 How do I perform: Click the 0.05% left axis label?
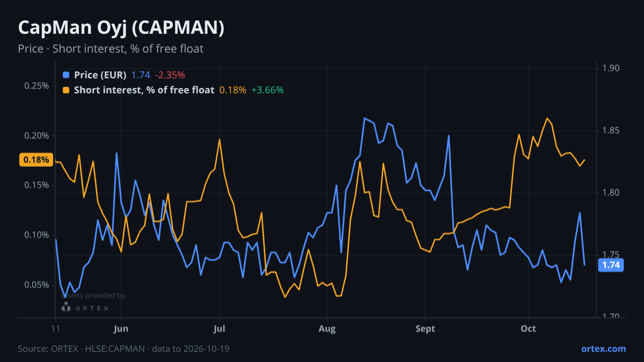(37, 284)
